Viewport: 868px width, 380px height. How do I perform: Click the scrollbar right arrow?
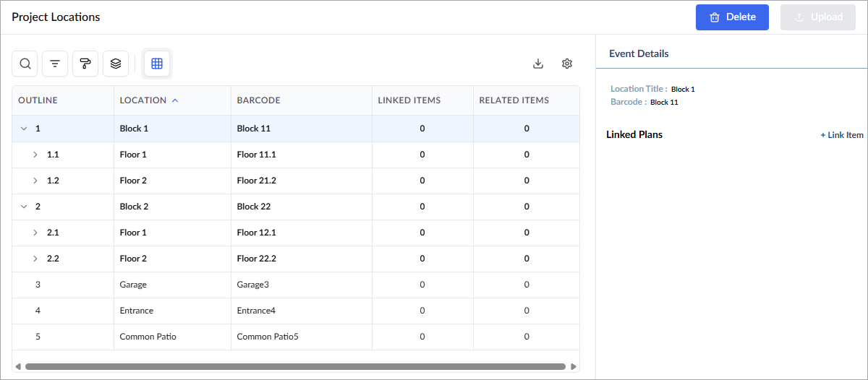573,367
